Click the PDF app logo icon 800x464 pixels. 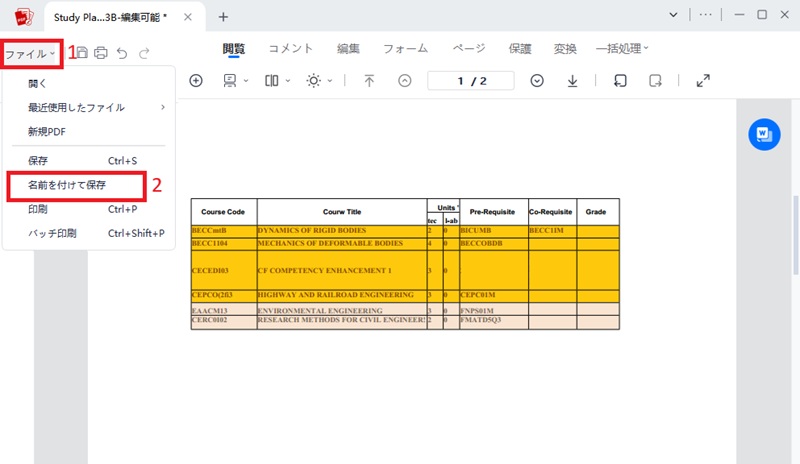23,17
